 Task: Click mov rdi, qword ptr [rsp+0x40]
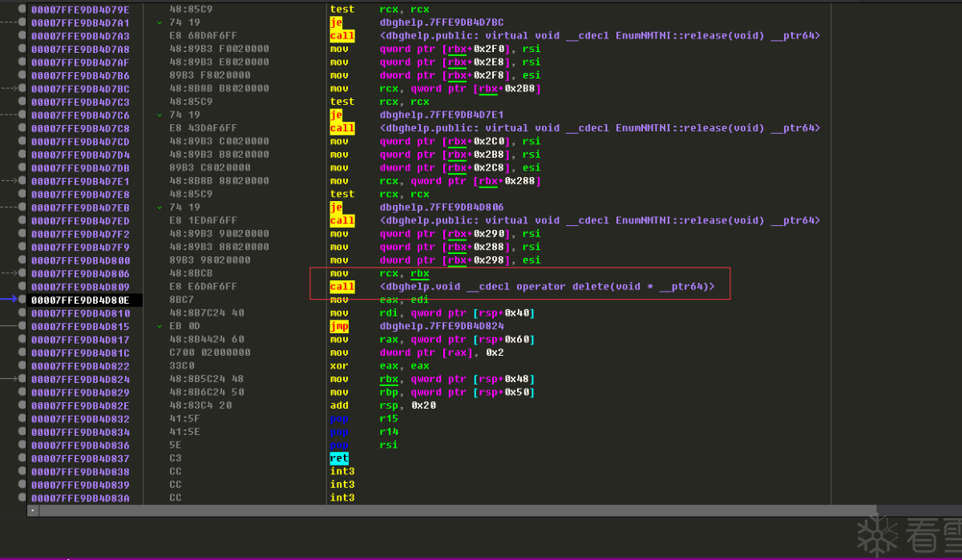coord(433,313)
